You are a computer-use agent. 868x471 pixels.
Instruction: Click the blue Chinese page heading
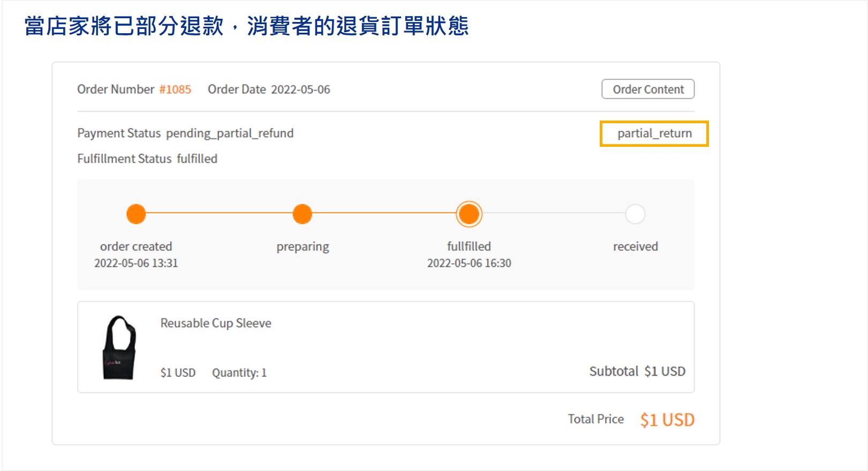coord(246,26)
